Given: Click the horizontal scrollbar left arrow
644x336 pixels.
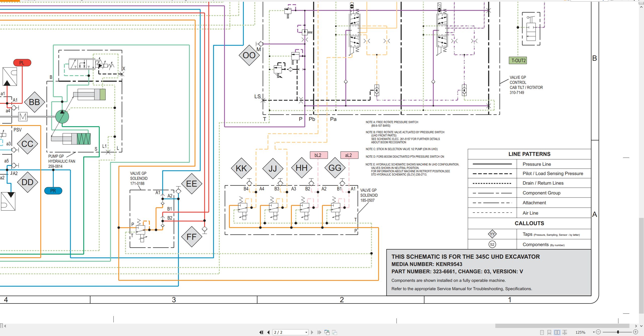Looking at the screenshot, I should pyautogui.click(x=5, y=326).
